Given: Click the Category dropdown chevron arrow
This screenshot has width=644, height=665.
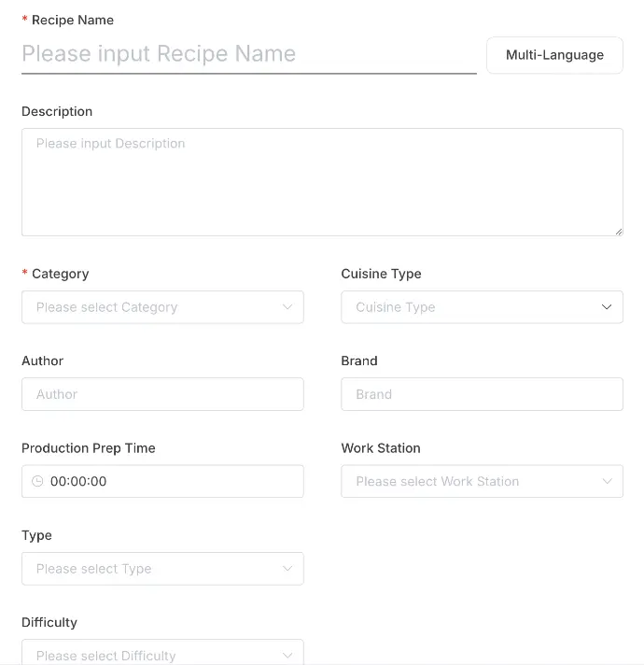Looking at the screenshot, I should (287, 307).
